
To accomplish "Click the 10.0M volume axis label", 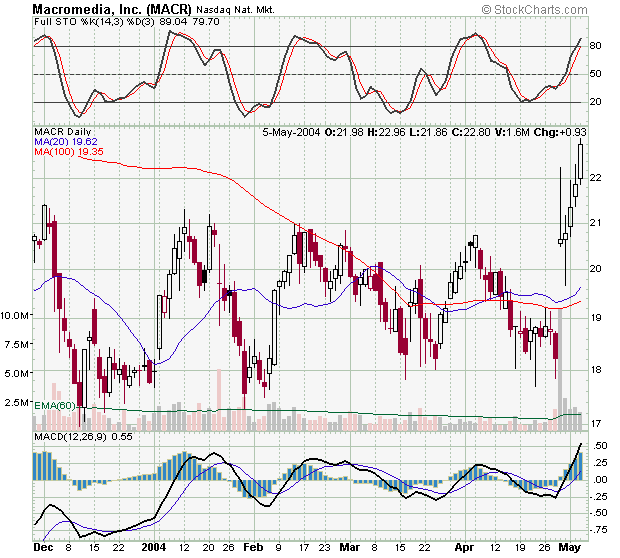I will coord(15,315).
